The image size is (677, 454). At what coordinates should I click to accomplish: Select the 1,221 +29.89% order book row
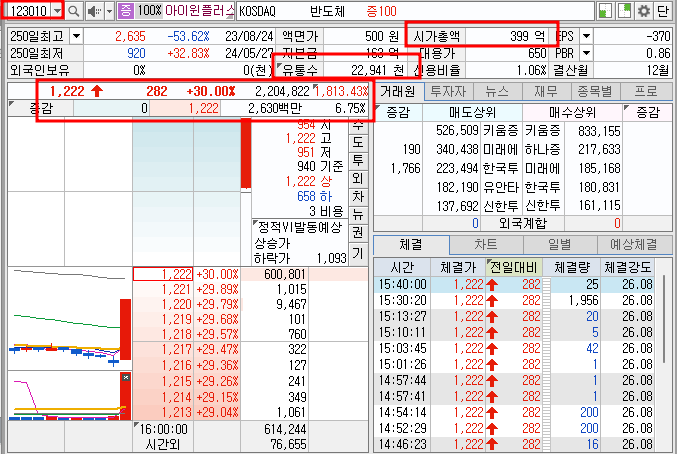pos(250,289)
